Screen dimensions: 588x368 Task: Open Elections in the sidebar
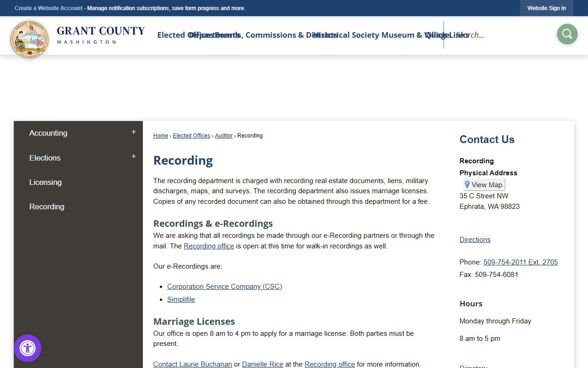click(45, 158)
